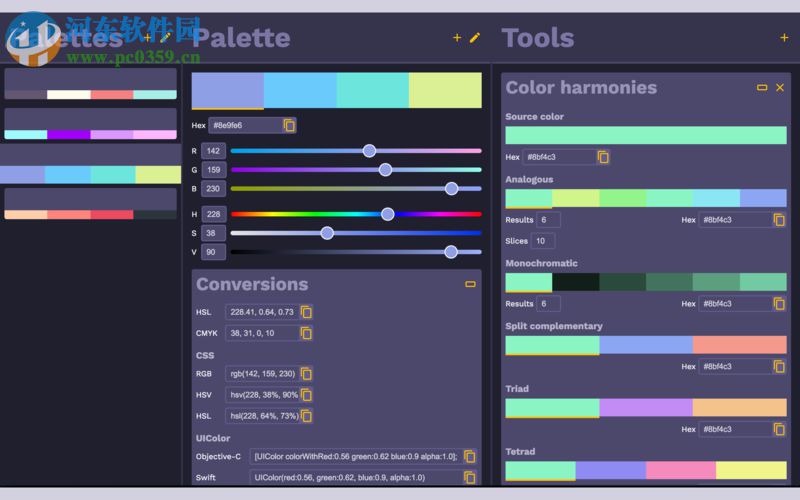Copy the Swift UIColor code
800x500 pixels.
pyautogui.click(x=470, y=478)
